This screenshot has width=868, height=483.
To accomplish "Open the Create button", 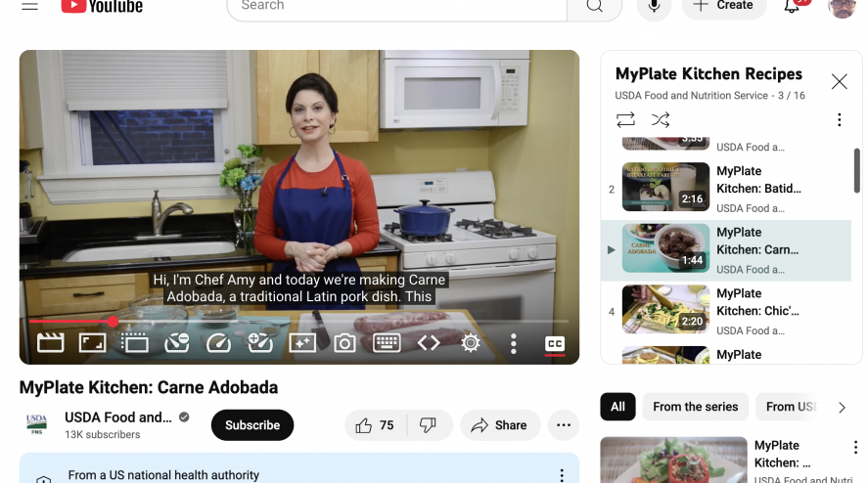I will (724, 6).
